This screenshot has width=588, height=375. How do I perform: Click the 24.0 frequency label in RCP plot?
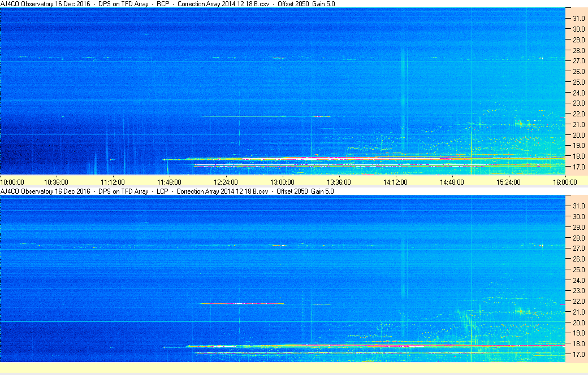[x=578, y=93]
